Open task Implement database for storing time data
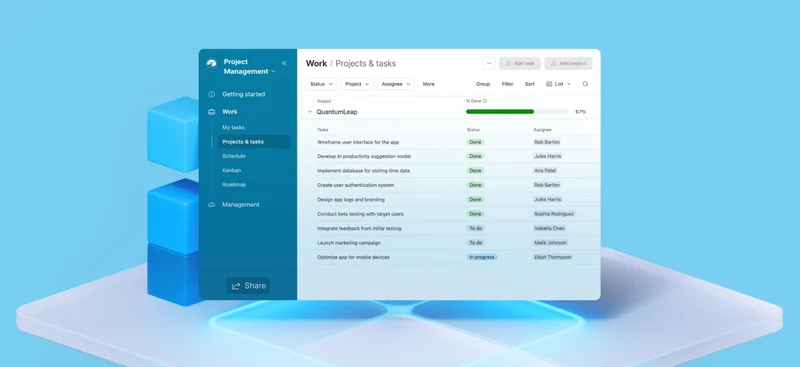Viewport: 800px width, 367px height. (363, 171)
